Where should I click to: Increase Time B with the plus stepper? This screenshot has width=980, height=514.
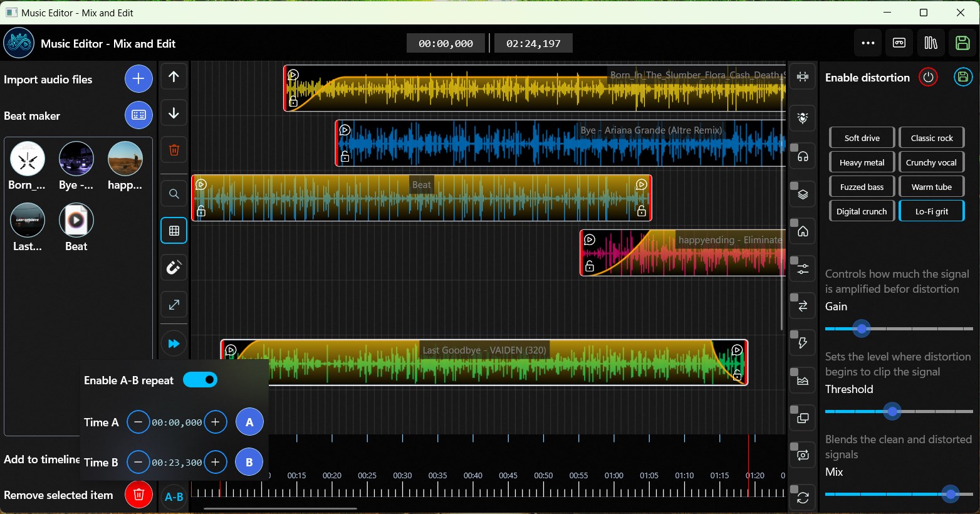pyautogui.click(x=216, y=462)
